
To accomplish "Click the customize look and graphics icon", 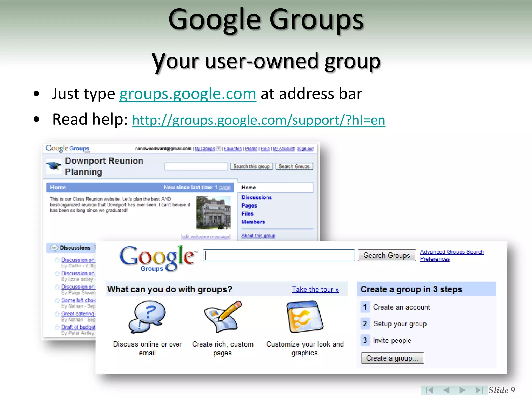I will [x=305, y=317].
